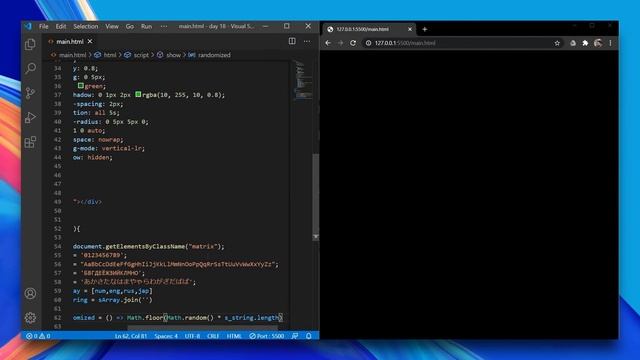
Task: Click the feedback icon in status bar
Action: (x=295, y=336)
